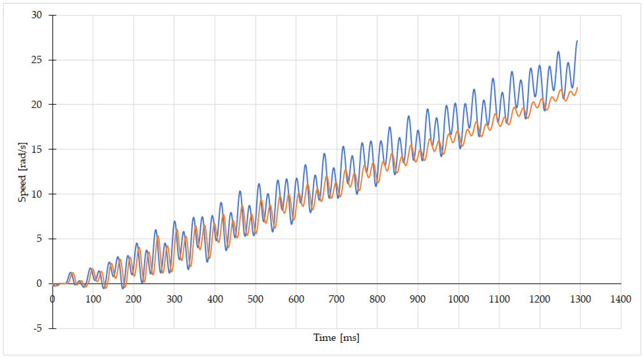The image size is (644, 358).
Task: Click the 30 y-axis tick label
Action: coord(36,15)
